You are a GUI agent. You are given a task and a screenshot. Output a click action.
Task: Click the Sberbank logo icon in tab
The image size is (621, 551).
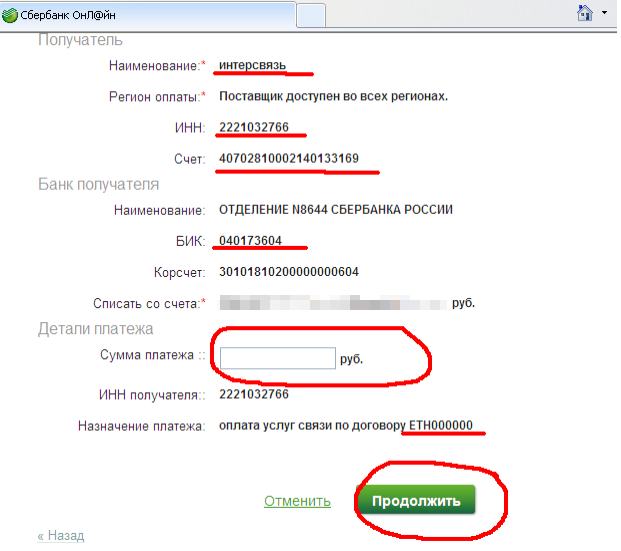(x=10, y=15)
